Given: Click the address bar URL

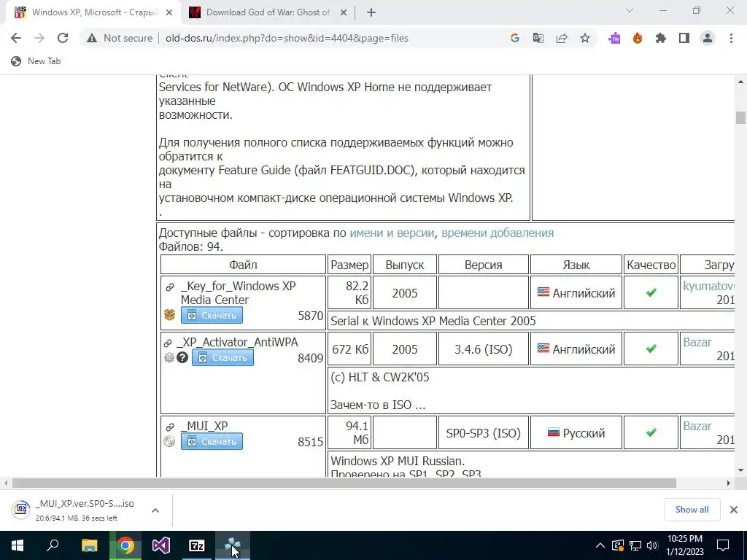Looking at the screenshot, I should coord(287,38).
